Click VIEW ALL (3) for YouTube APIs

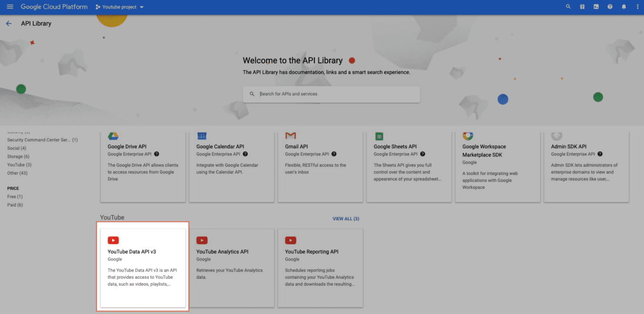(x=346, y=219)
